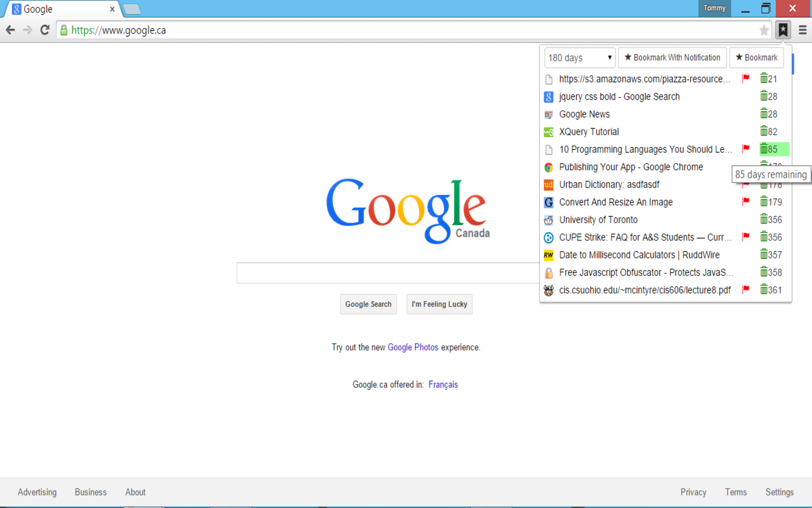Open the XQuery Tutorial bookmark
The height and width of the screenshot is (508, 812).
(x=589, y=131)
